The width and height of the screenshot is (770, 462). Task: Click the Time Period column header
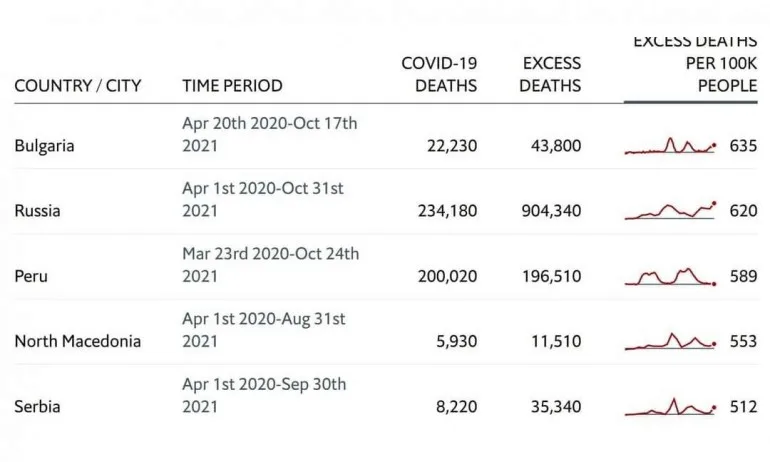[x=232, y=86]
